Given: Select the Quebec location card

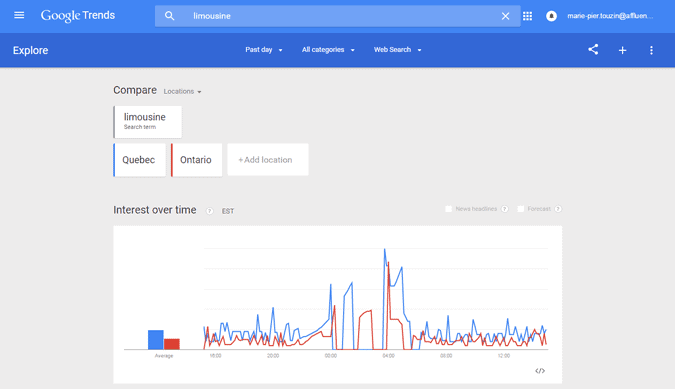Looking at the screenshot, I should pyautogui.click(x=139, y=160).
